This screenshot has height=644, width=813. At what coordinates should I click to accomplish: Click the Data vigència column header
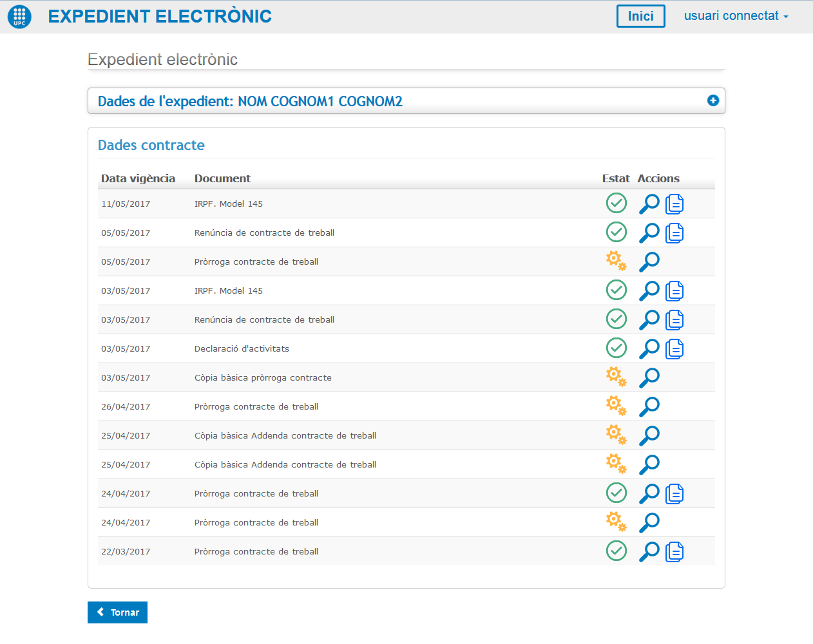(138, 178)
